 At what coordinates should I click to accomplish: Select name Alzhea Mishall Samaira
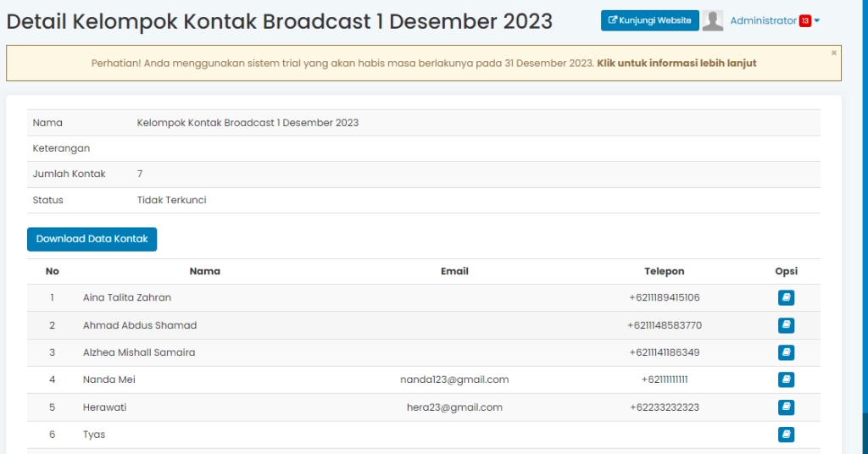click(139, 352)
